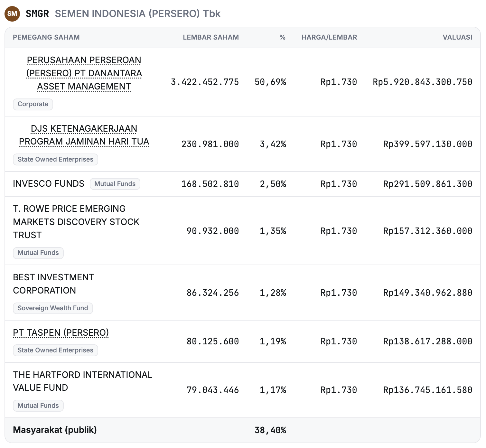Click the 3,42% ownership percentage
The width and height of the screenshot is (486, 448).
click(273, 144)
